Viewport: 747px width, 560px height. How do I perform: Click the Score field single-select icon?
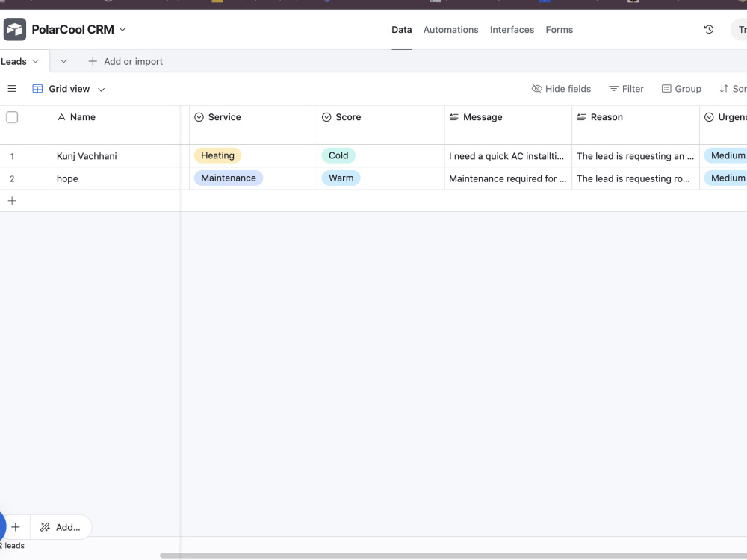pos(326,117)
